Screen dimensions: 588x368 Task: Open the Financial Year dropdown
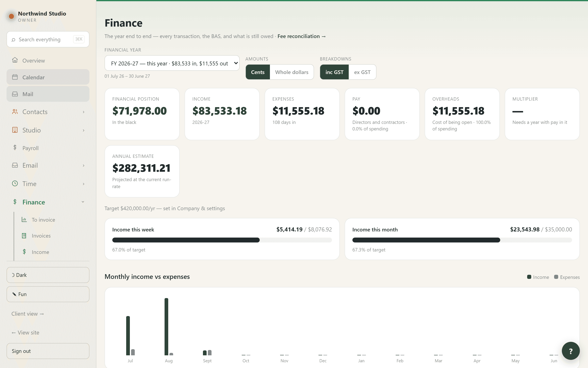(x=172, y=63)
